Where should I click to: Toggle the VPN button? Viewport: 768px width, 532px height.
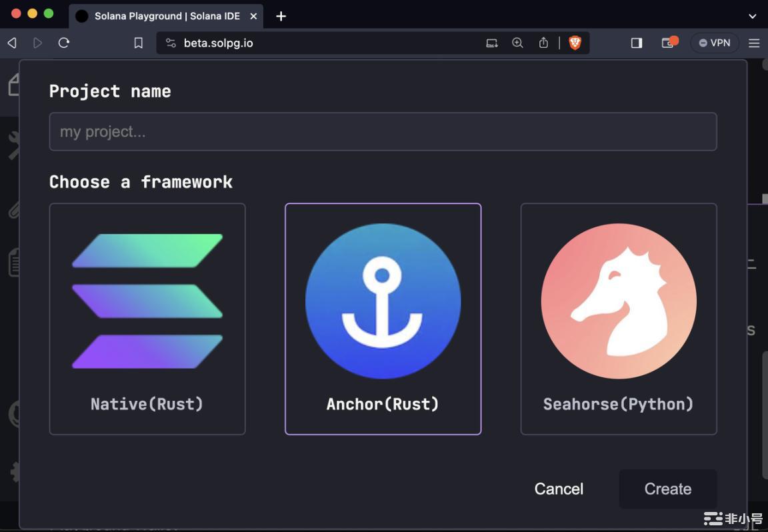coord(715,43)
